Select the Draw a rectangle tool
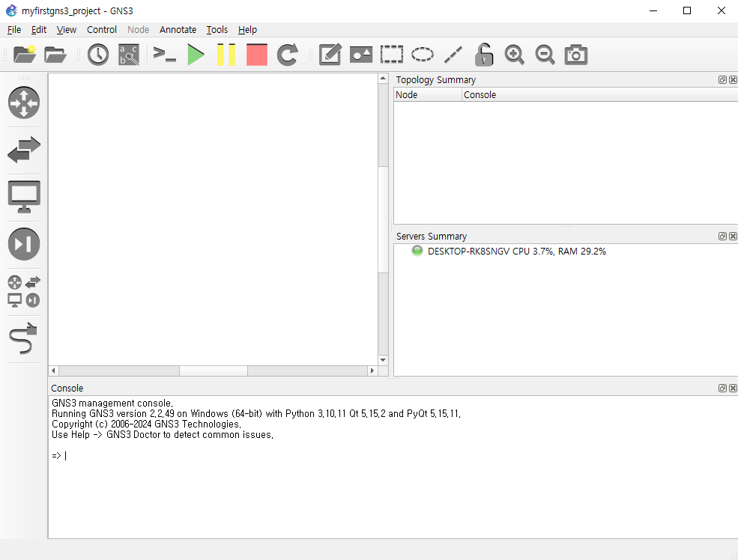Screen dimensions: 738x560 392,55
